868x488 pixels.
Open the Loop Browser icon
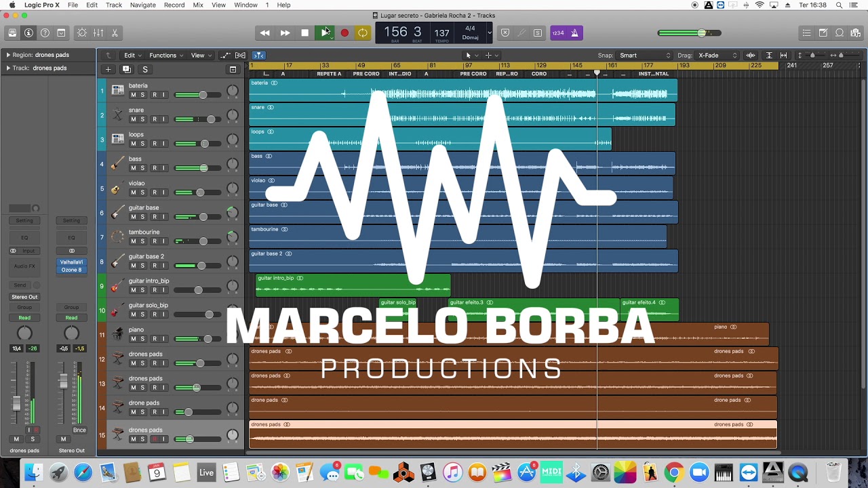tap(840, 33)
